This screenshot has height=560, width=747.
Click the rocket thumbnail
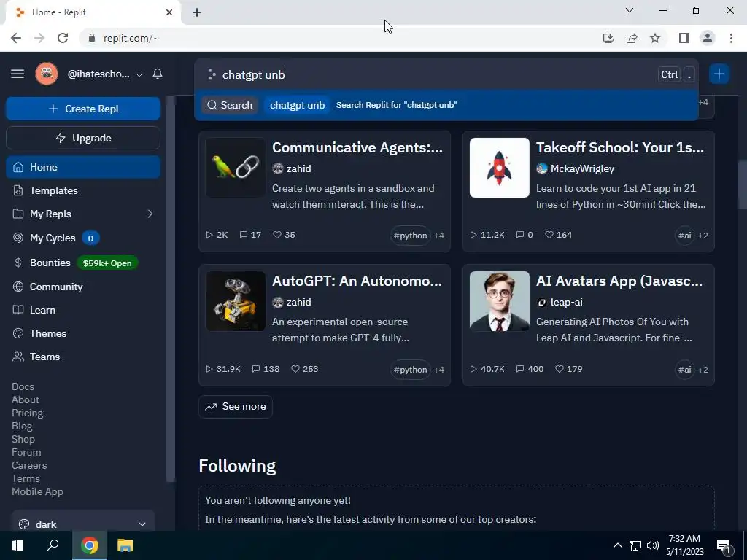tap(499, 168)
